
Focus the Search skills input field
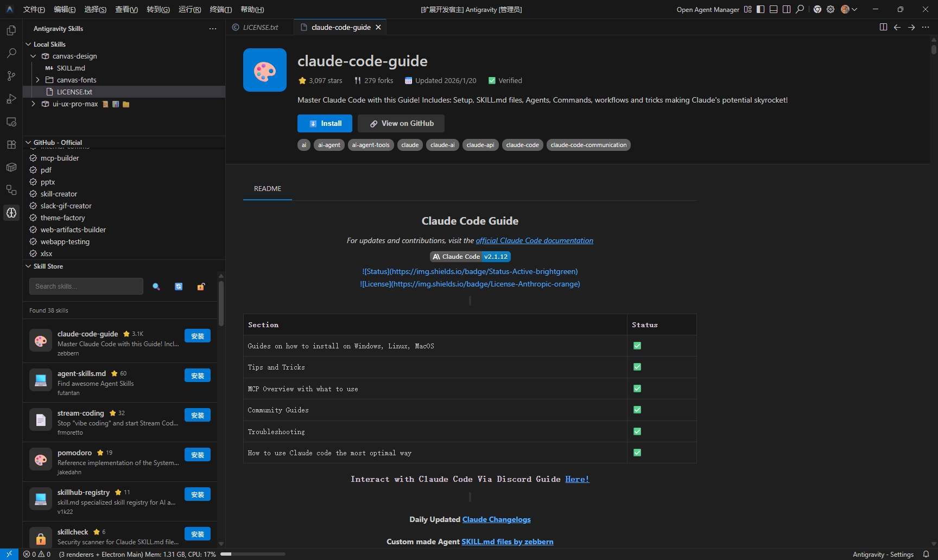pos(86,287)
